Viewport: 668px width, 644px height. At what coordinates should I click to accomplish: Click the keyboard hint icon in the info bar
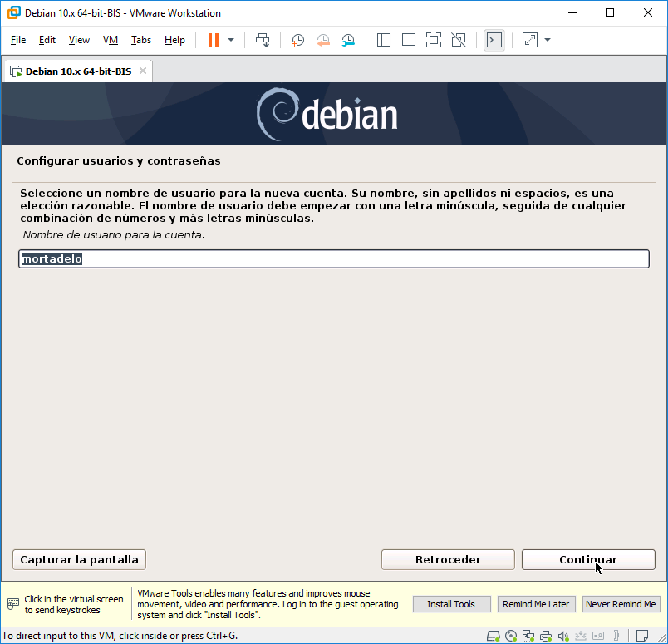coord(13,604)
